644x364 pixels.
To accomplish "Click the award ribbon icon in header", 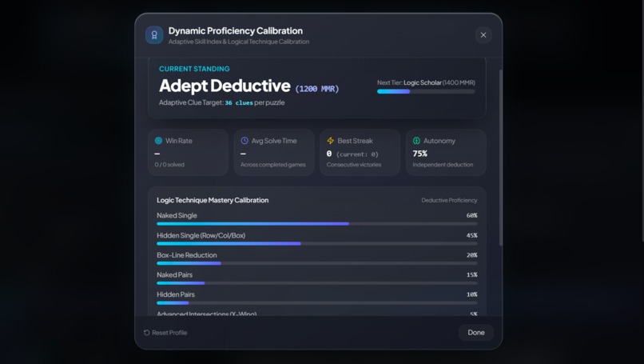I will 154,35.
